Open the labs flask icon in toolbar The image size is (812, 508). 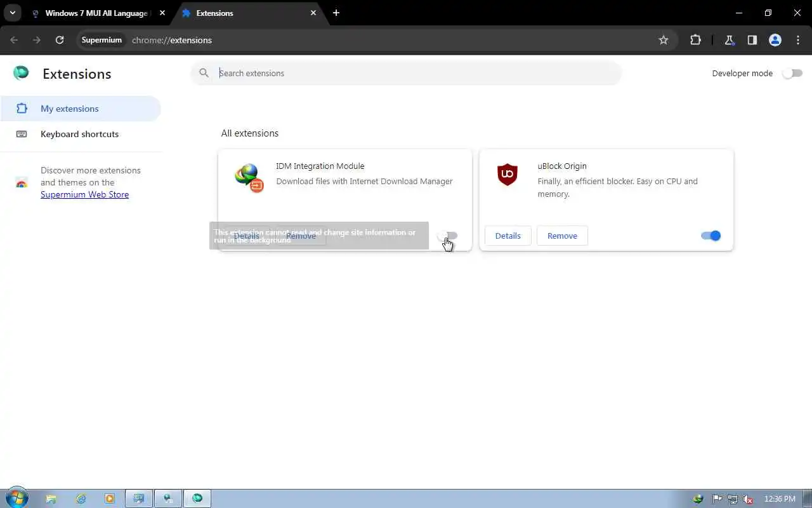pyautogui.click(x=730, y=40)
